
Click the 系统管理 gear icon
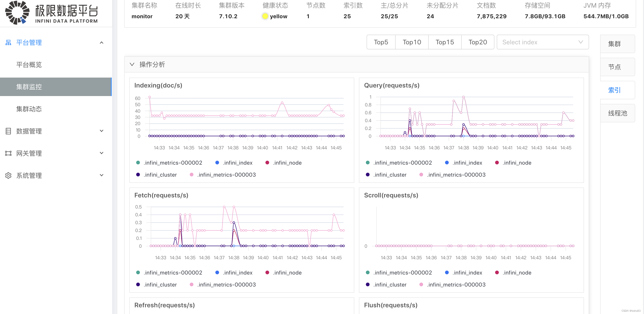[x=8, y=175]
